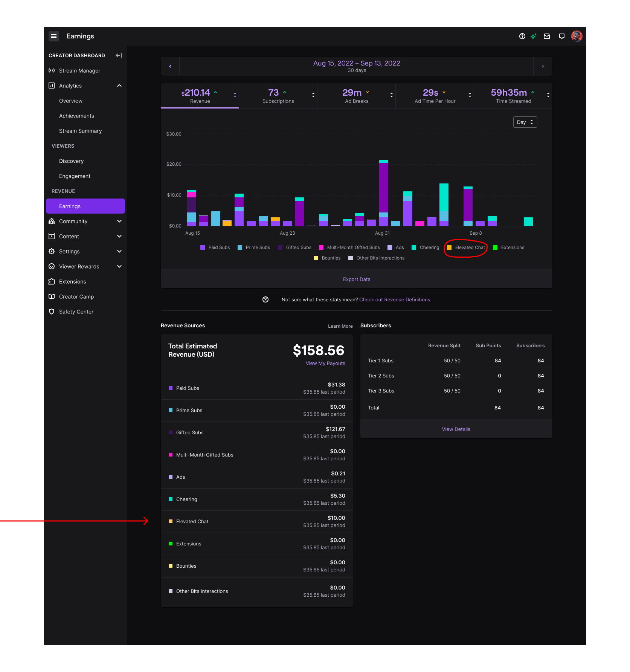Click the green sparkle icon in header
This screenshot has width=630, height=672.
click(x=534, y=36)
